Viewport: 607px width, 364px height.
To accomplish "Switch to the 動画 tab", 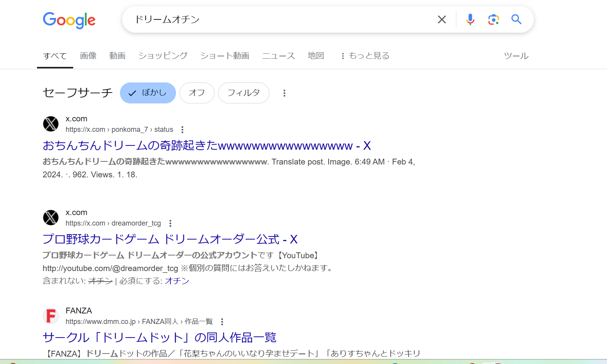I will tap(117, 56).
